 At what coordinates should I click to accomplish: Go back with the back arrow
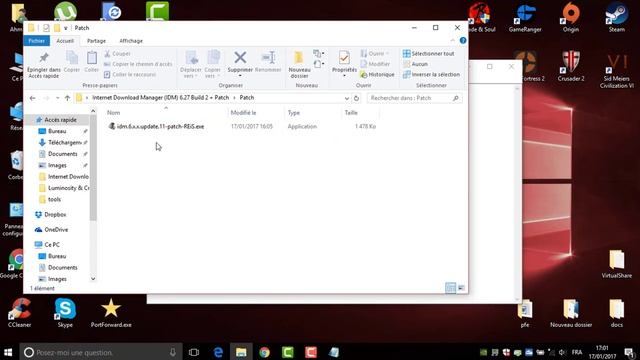tap(33, 98)
